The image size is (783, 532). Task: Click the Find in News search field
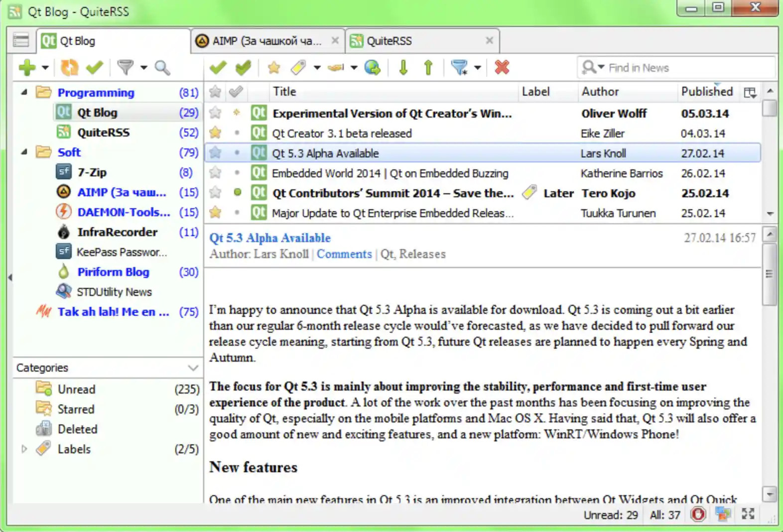point(676,67)
